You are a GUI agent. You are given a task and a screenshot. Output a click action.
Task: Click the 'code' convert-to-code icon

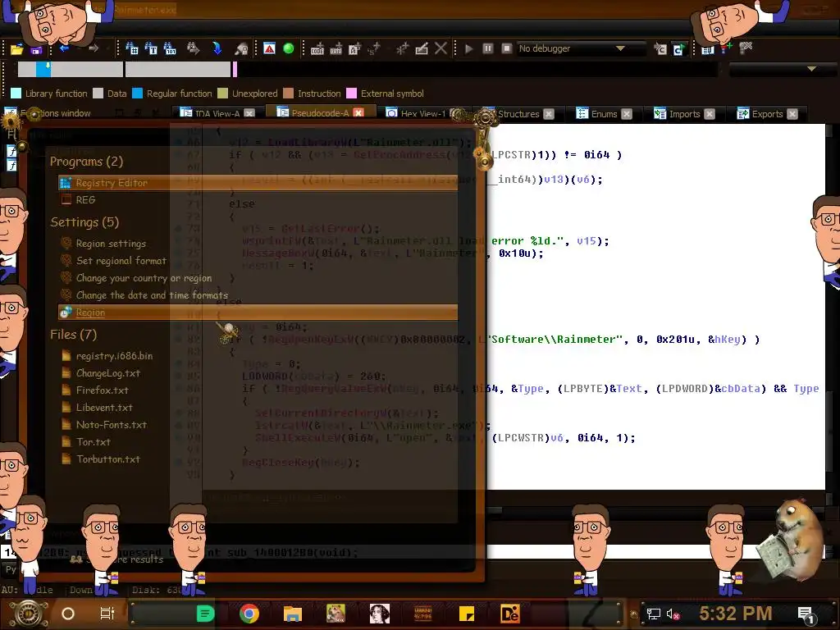pyautogui.click(x=317, y=49)
